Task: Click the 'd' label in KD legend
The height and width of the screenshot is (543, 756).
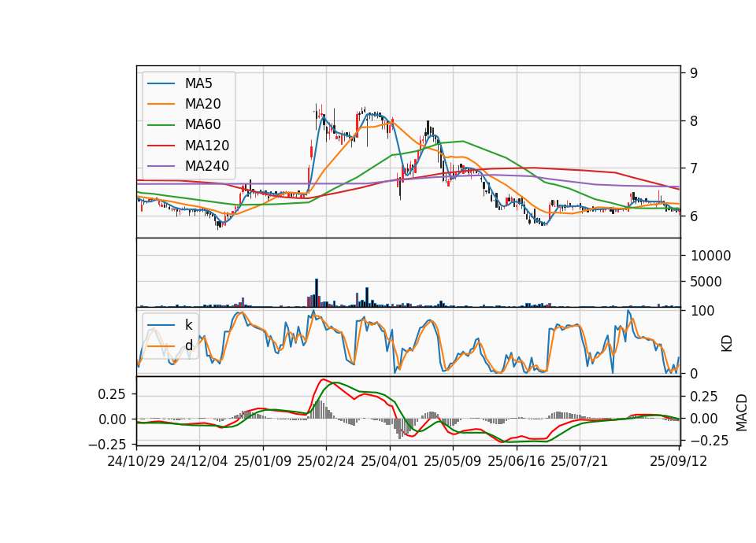Action: click(x=188, y=345)
